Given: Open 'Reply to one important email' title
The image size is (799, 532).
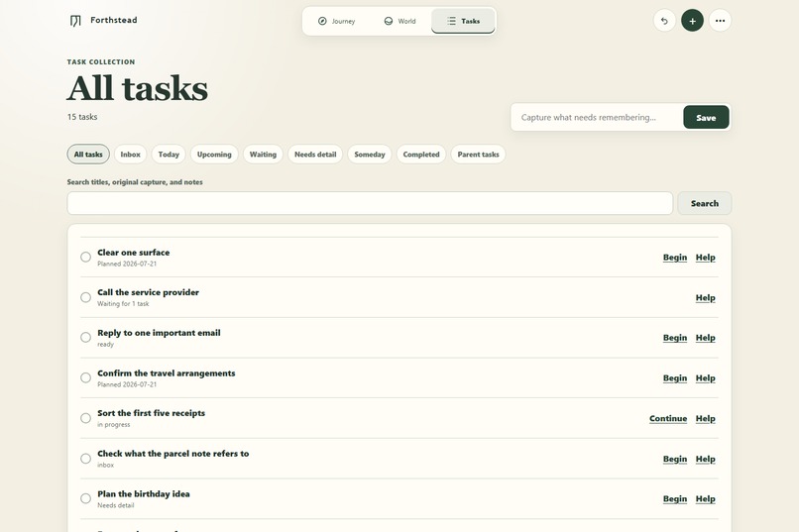Looking at the screenshot, I should (159, 333).
